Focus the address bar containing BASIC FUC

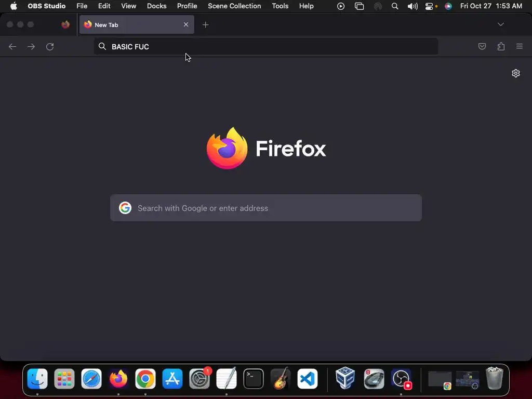click(265, 46)
